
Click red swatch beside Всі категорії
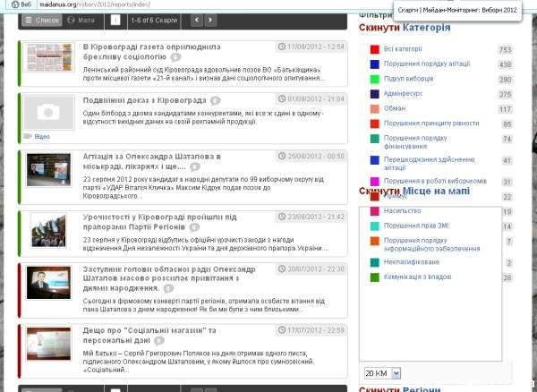click(x=375, y=49)
